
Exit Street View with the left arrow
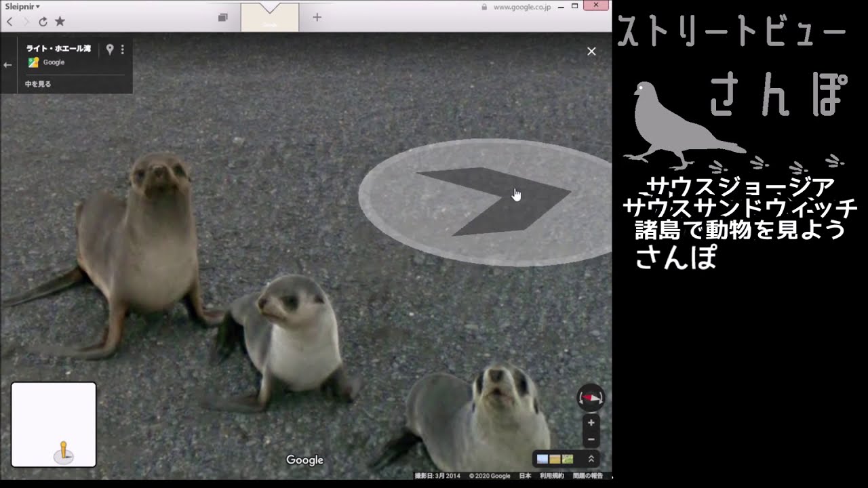tap(8, 65)
